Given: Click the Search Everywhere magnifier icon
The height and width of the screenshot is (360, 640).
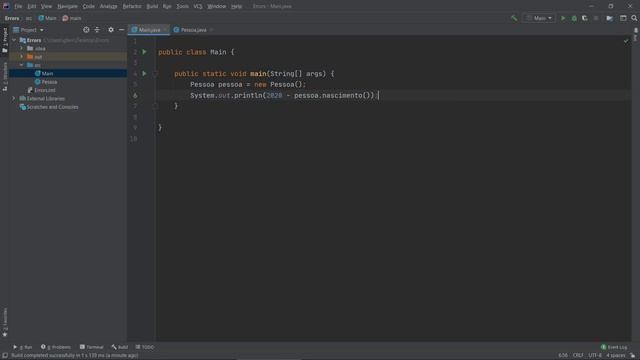Looking at the screenshot, I should click(634, 18).
